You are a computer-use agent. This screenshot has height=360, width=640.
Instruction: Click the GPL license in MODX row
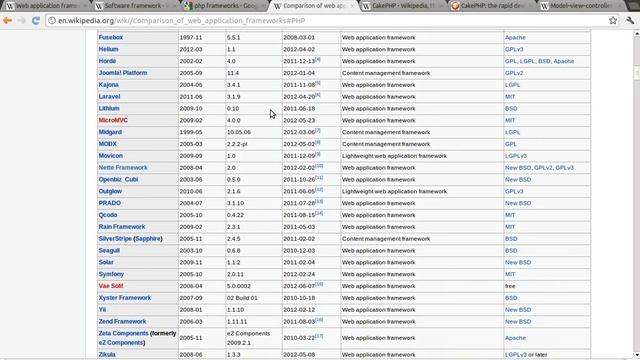click(511, 144)
